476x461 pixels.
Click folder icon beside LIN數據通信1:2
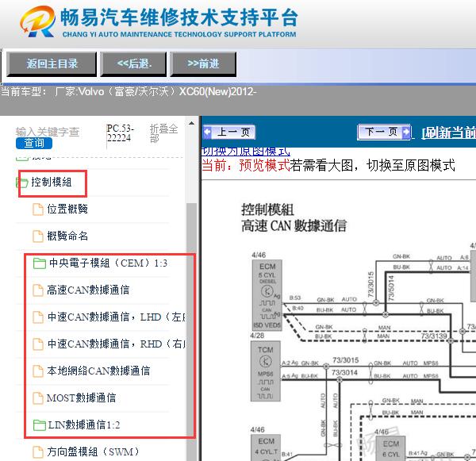pyautogui.click(x=40, y=425)
